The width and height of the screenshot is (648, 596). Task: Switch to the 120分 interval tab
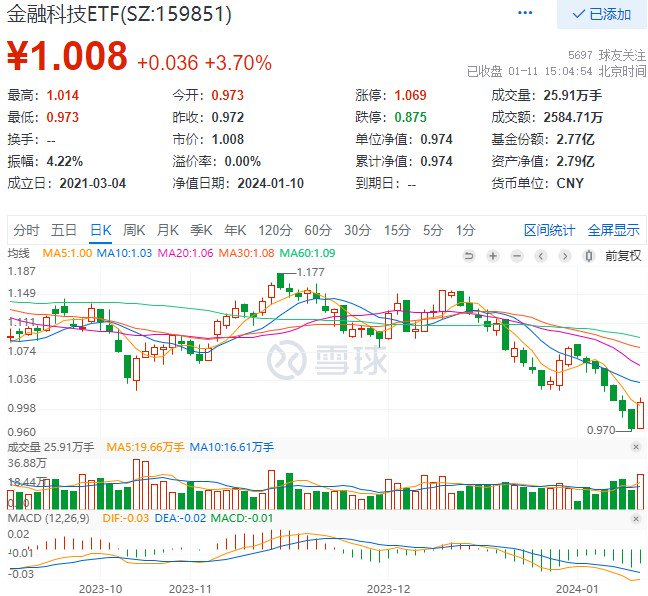click(275, 230)
